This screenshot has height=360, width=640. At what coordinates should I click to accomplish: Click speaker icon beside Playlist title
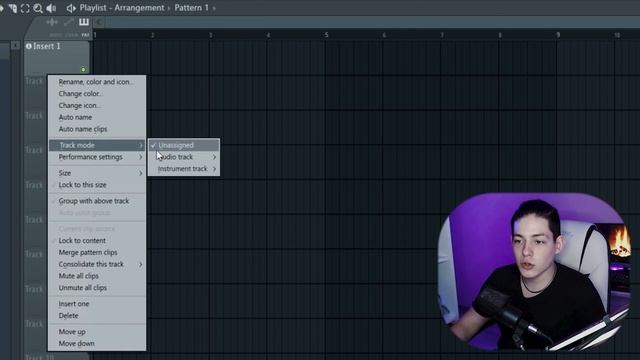click(x=71, y=8)
